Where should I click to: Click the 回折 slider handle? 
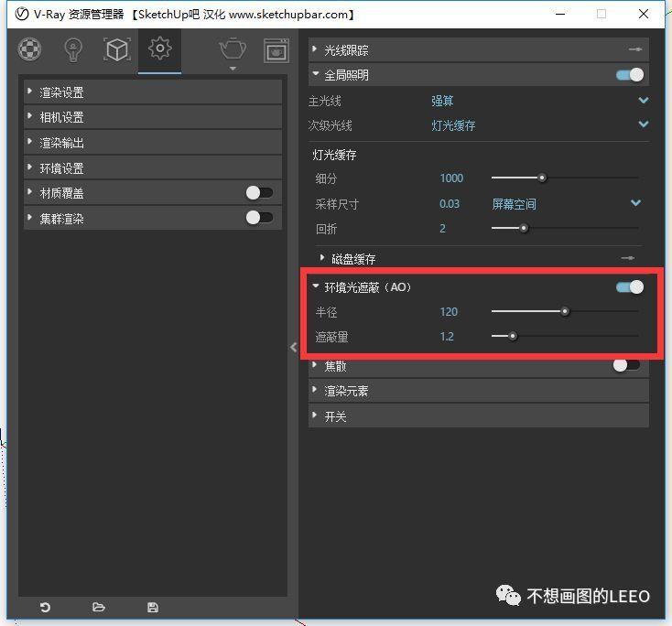pyautogui.click(x=524, y=228)
